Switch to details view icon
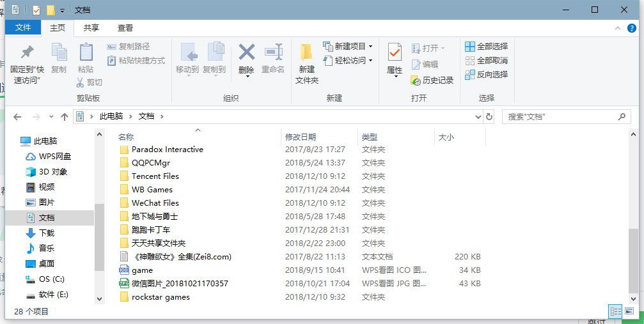Screen dimensions: 644x324 click(616, 312)
